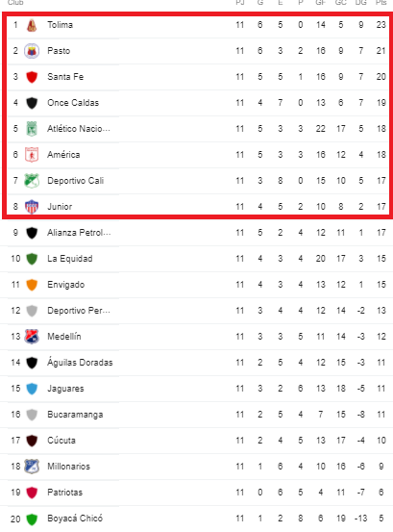Click the Santa Fe red shield icon

pos(32,77)
